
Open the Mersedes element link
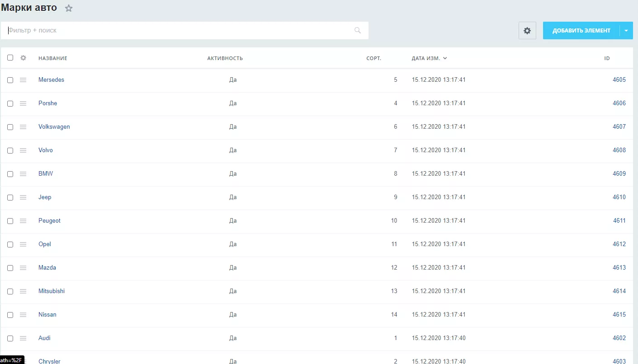(x=51, y=80)
